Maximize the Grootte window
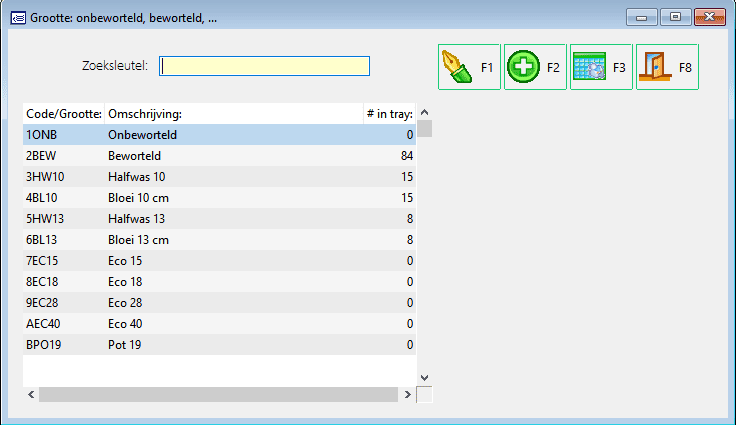This screenshot has width=736, height=425. click(675, 17)
